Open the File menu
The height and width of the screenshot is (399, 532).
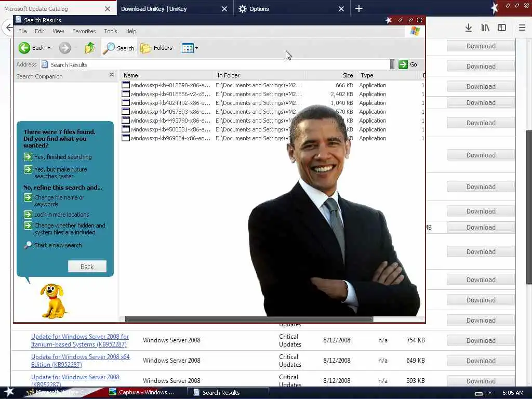(x=22, y=31)
